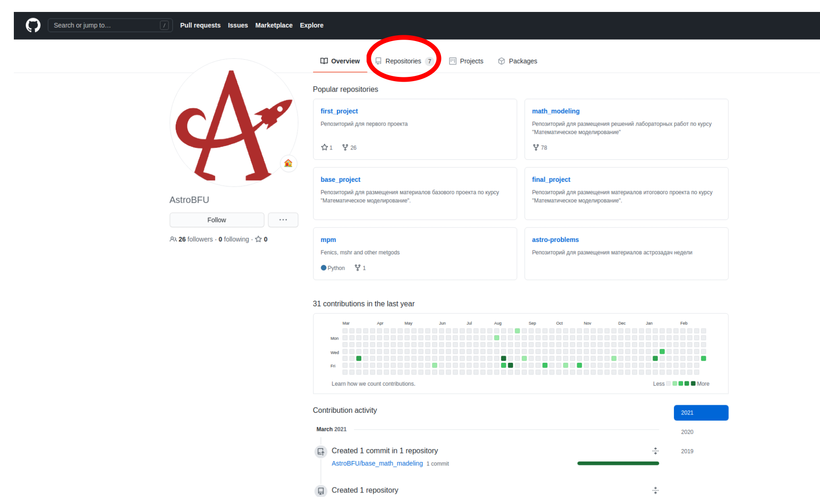Switch to the Packages tab
The image size is (820, 504).
tap(517, 61)
